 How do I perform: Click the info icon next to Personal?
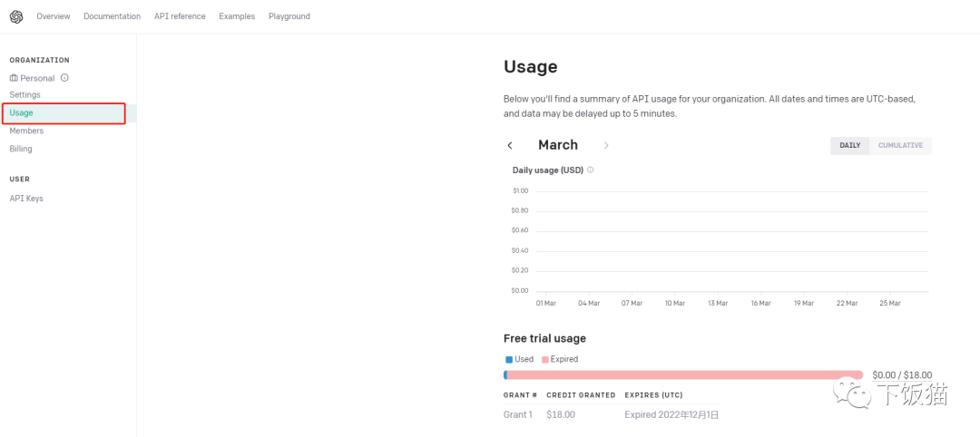(x=64, y=78)
